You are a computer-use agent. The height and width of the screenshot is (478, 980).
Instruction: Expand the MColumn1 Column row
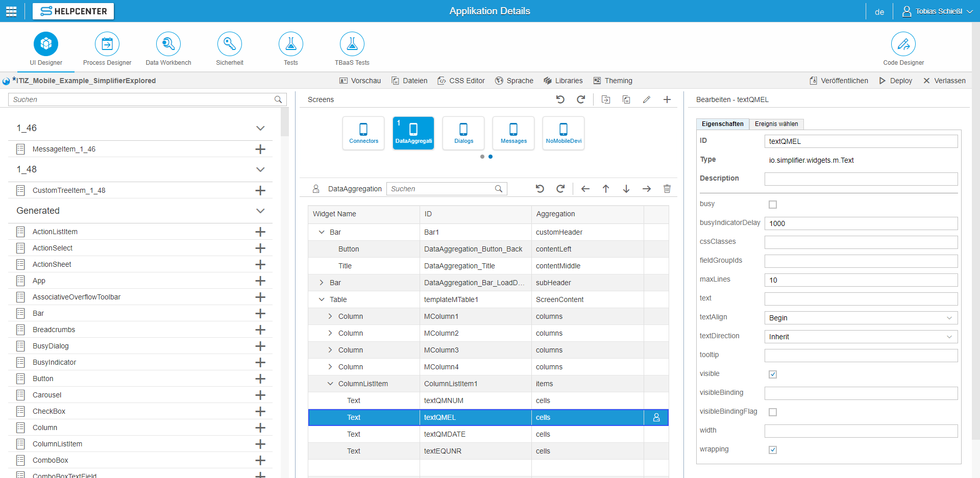pos(330,316)
